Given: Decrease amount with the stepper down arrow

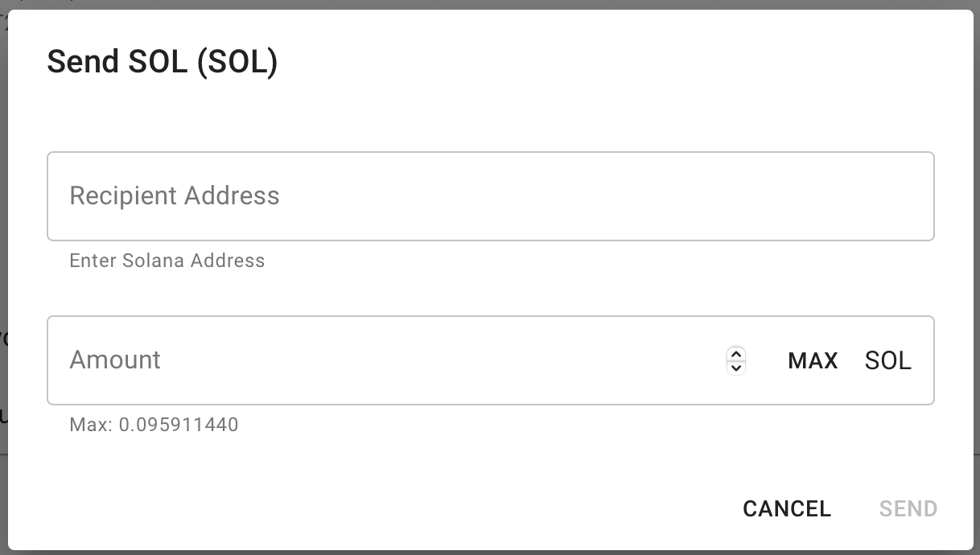Looking at the screenshot, I should [735, 368].
